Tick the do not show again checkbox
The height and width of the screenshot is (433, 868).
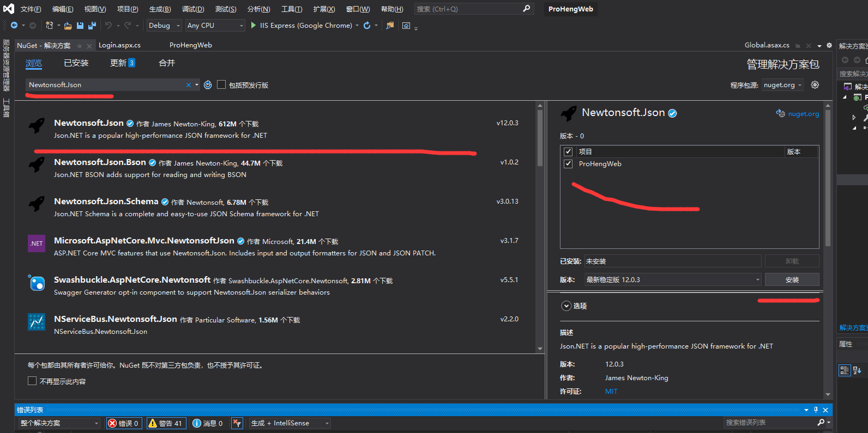tap(32, 381)
